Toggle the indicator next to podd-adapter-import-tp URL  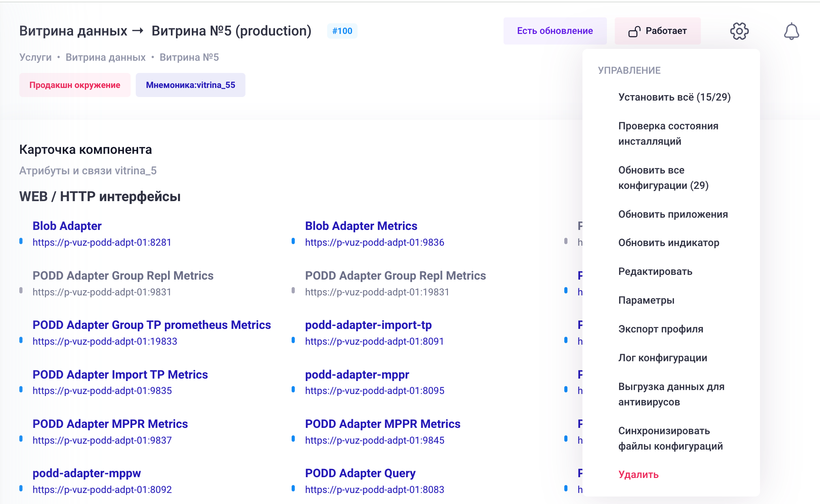(x=294, y=341)
